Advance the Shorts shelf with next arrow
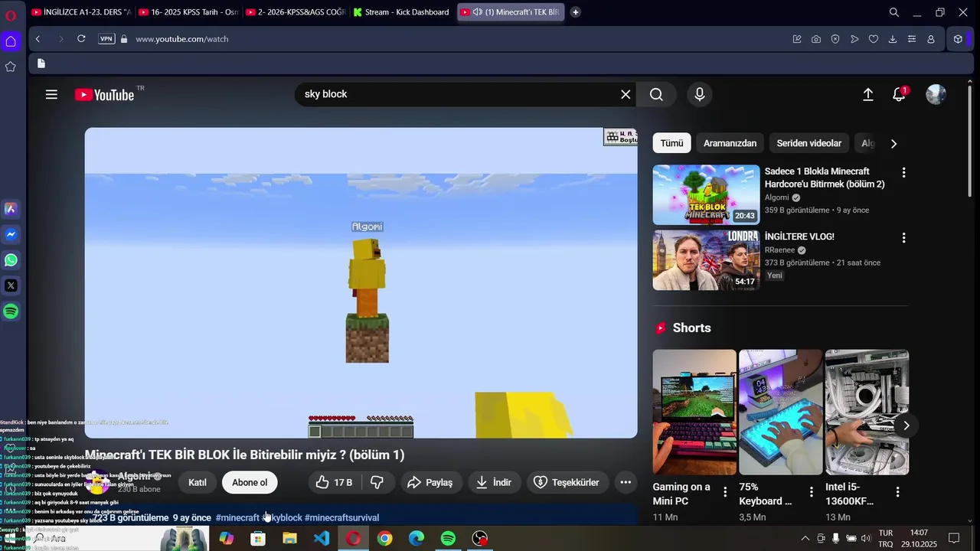The height and width of the screenshot is (551, 980). click(x=906, y=425)
